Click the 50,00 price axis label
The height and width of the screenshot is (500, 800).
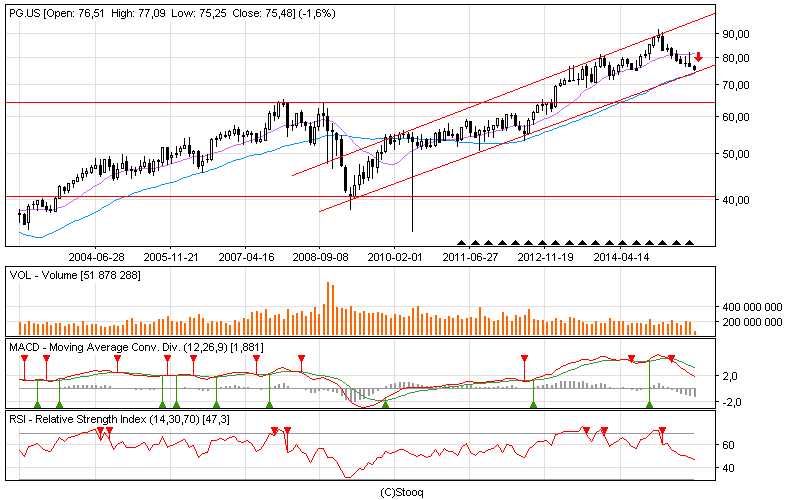click(736, 154)
